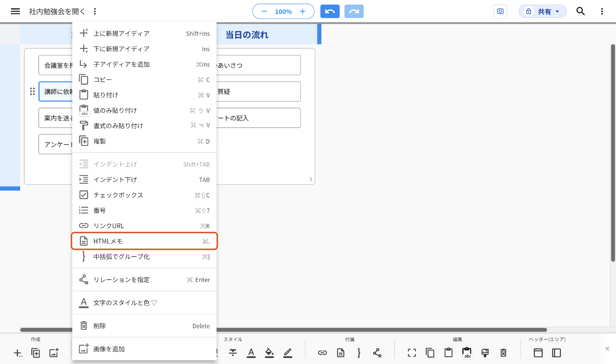The width and height of the screenshot is (616, 364).
Task: Click the paste clipboard icon in 編集
Action: (x=449, y=353)
